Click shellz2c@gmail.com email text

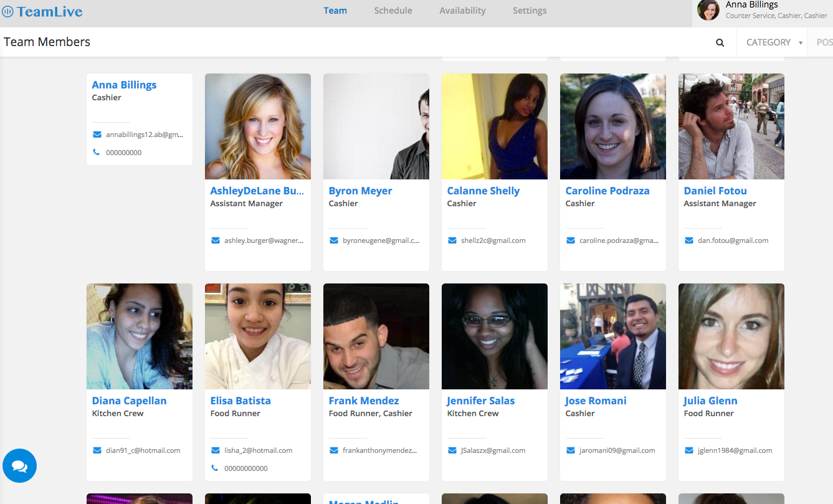[493, 240]
